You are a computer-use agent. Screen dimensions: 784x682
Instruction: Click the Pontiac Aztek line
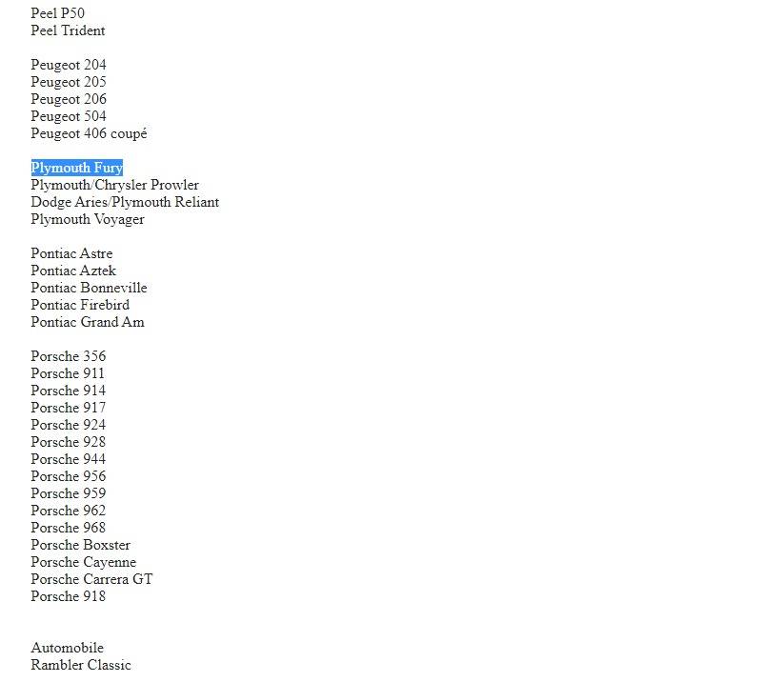pos(73,271)
